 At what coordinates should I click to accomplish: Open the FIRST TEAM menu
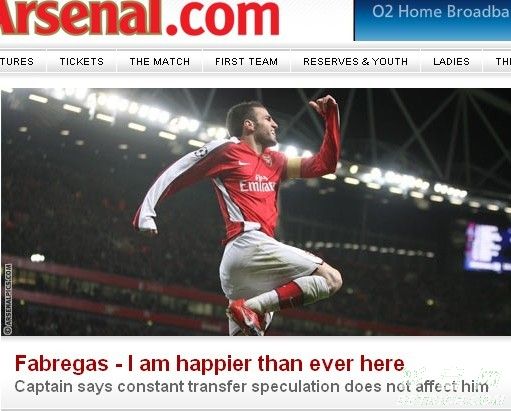(246, 62)
